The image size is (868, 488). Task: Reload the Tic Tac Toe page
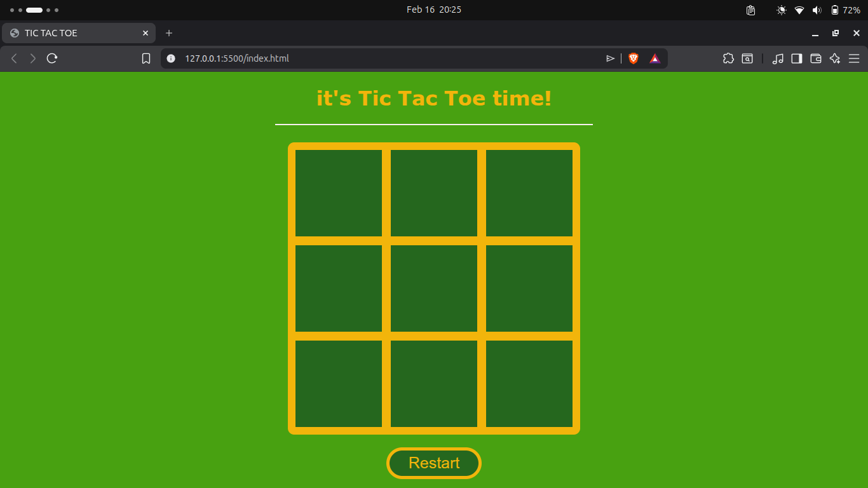pyautogui.click(x=52, y=58)
